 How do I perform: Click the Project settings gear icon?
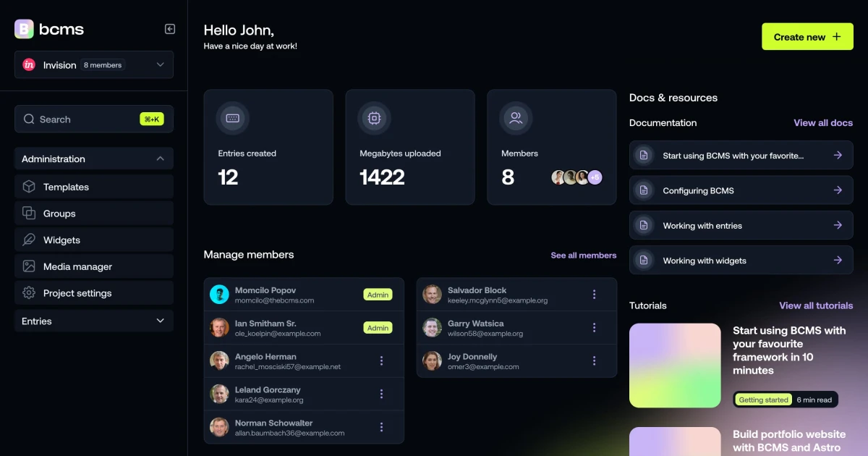pos(29,293)
